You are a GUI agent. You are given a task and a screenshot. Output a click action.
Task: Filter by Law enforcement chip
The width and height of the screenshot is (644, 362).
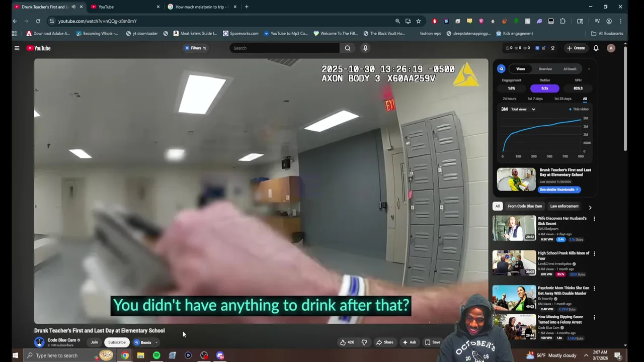564,206
